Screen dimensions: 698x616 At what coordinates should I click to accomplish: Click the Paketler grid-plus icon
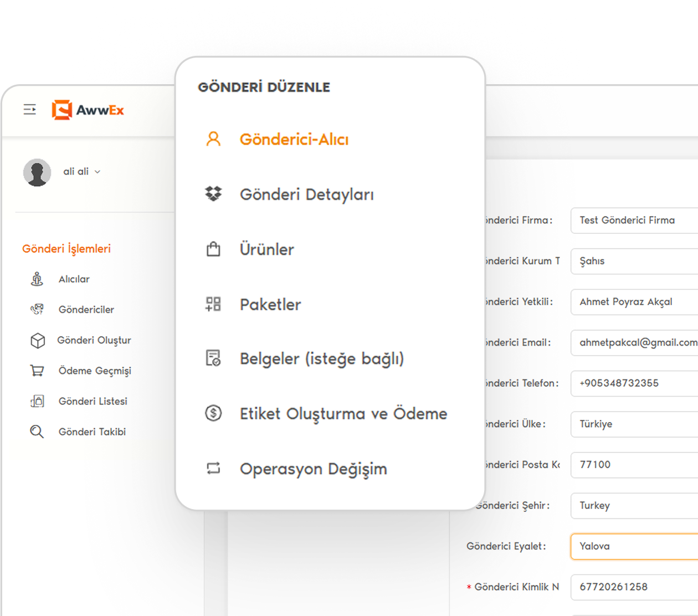click(213, 304)
